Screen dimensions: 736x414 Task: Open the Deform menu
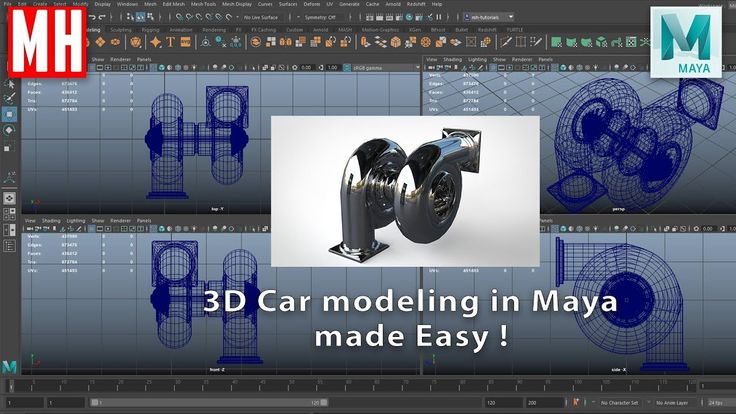coord(312,4)
